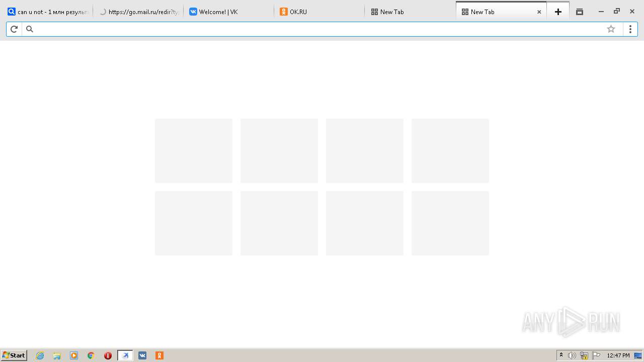Switch to the Welcome! | VK tab
Viewport: 644px width, 362px height.
point(229,12)
